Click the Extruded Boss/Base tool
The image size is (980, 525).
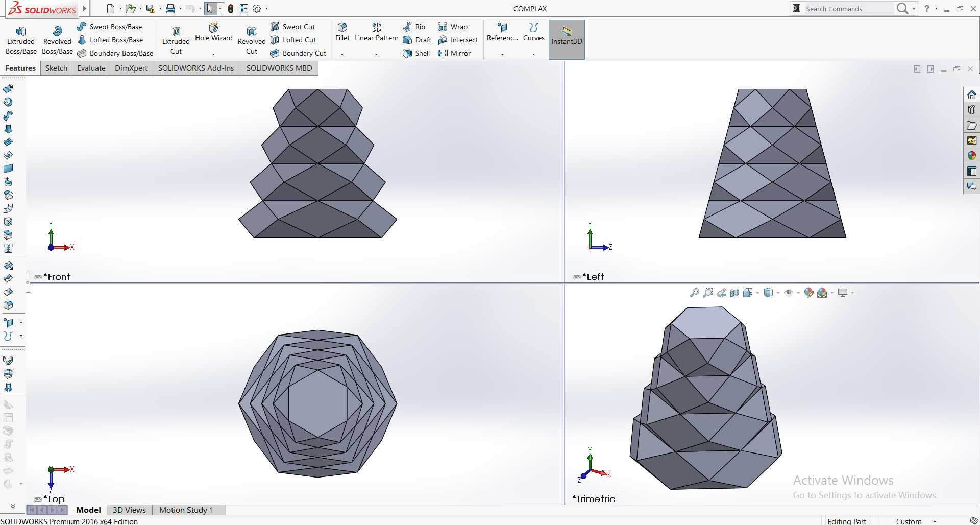click(x=21, y=40)
